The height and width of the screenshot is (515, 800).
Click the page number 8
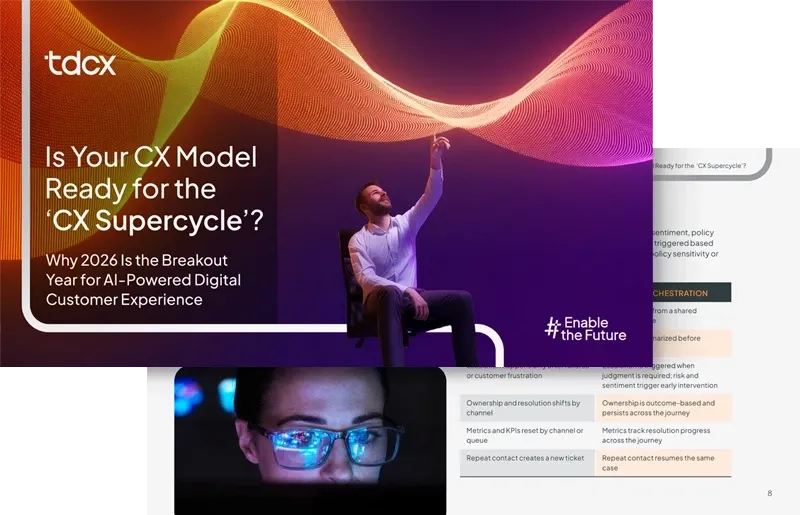point(769,493)
